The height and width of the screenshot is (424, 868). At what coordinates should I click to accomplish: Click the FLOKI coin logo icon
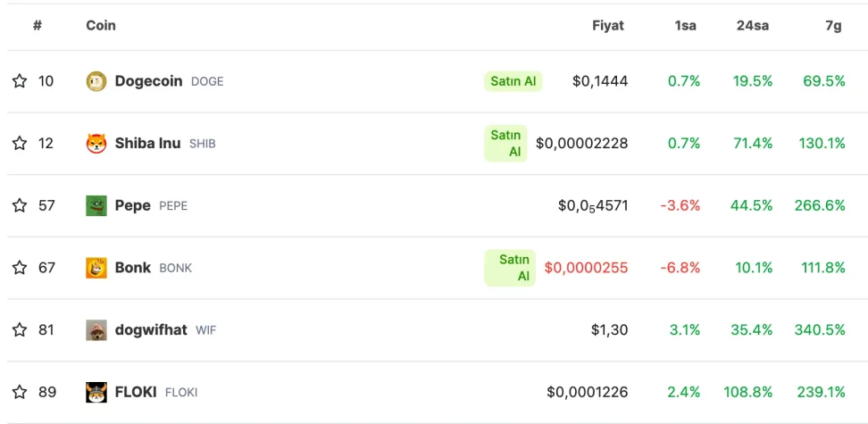(96, 392)
